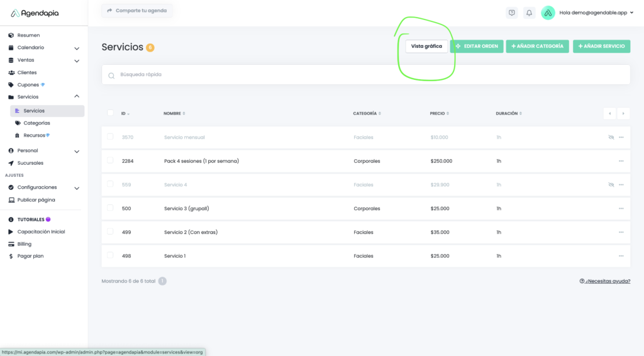This screenshot has height=356, width=644.
Task: Toggle hidden eye icon for Servicio mensual
Action: pyautogui.click(x=611, y=137)
